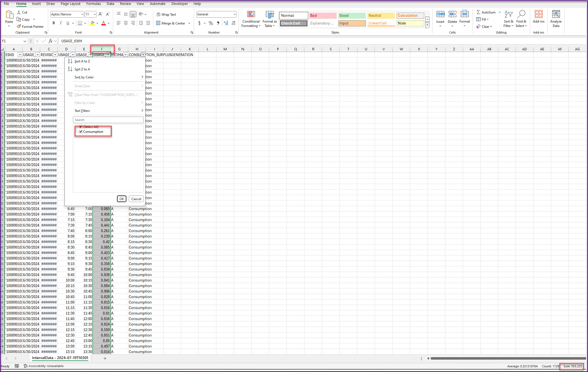This screenshot has width=588, height=372.
Task: Open Sort & Filter tool
Action: click(x=508, y=19)
